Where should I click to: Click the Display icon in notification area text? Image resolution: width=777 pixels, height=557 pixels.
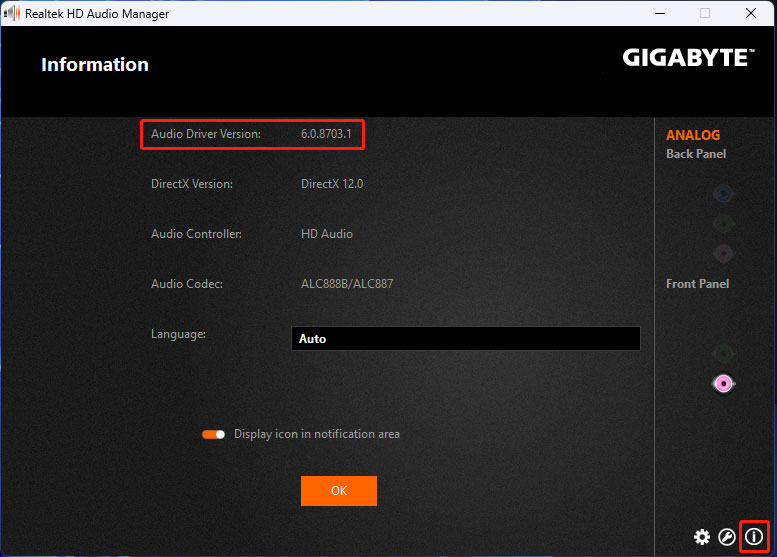pos(317,434)
